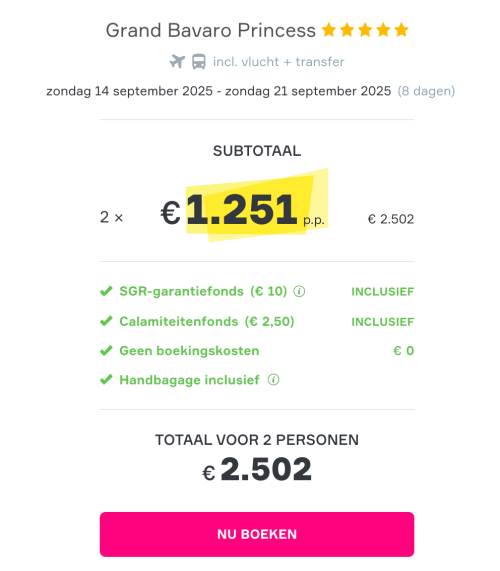Click the checkmark beside Geen boekingskosten
Screen dimensions: 500x571
point(106,351)
